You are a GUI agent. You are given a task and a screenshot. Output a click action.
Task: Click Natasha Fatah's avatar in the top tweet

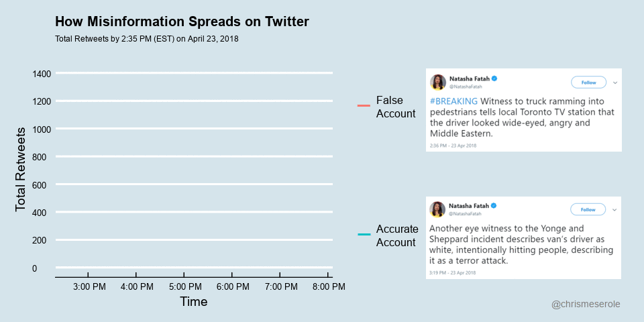pos(438,82)
